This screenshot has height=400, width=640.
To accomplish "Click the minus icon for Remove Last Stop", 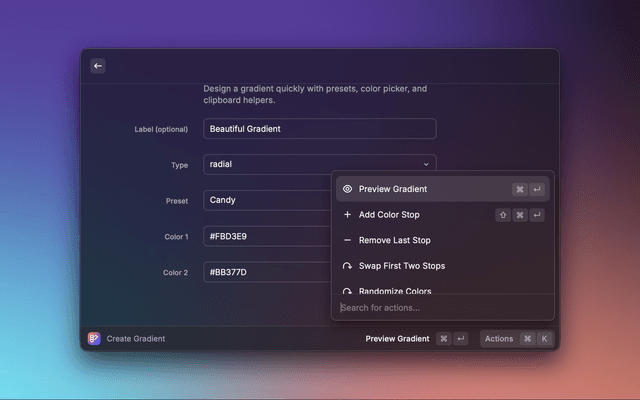I will click(x=347, y=241).
